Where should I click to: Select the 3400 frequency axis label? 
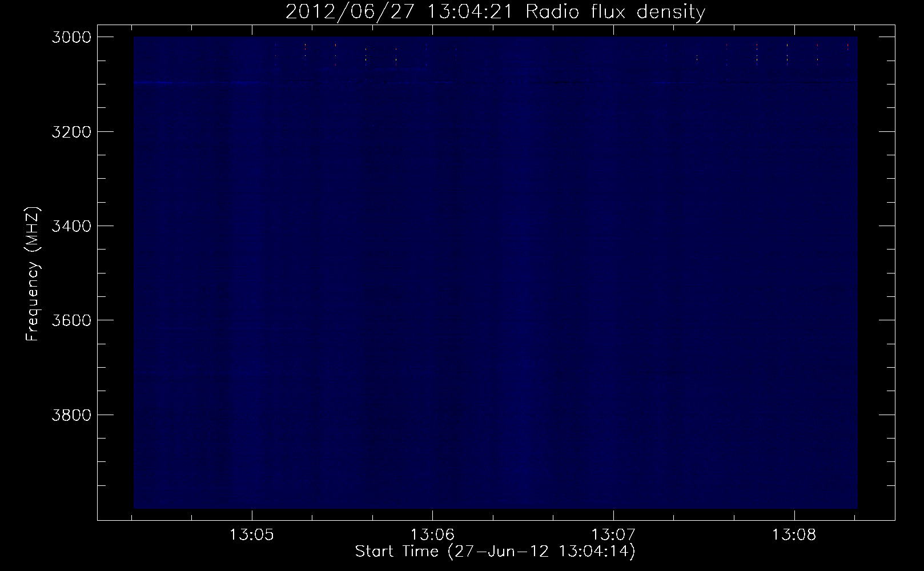[x=71, y=226]
